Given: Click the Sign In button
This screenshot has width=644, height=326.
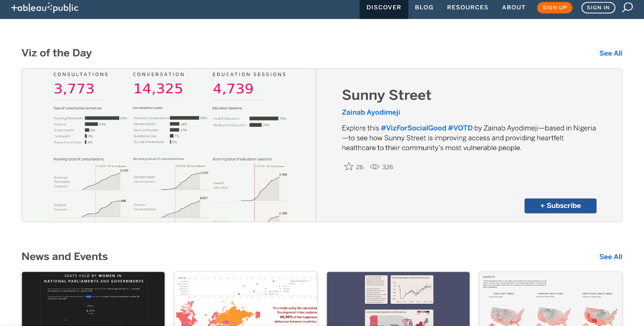Looking at the screenshot, I should 598,8.
